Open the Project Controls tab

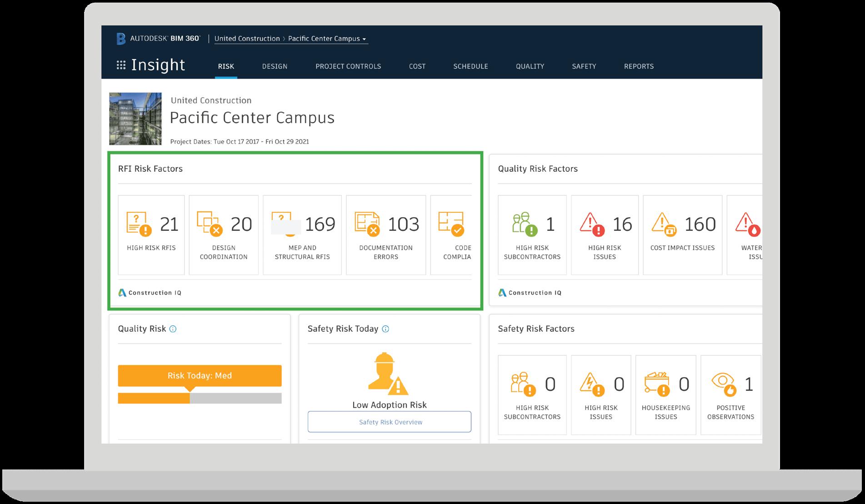[348, 66]
